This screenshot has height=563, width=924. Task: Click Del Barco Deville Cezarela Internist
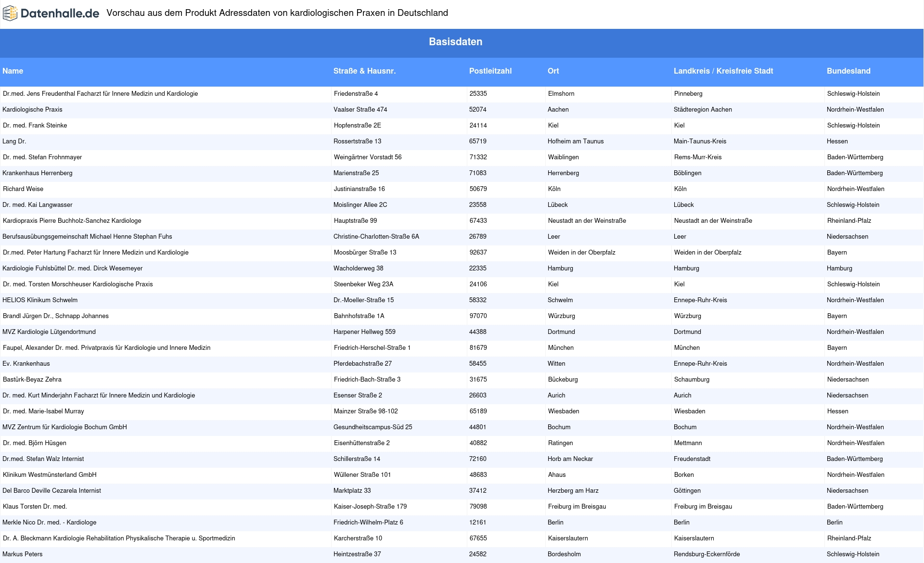coord(51,491)
